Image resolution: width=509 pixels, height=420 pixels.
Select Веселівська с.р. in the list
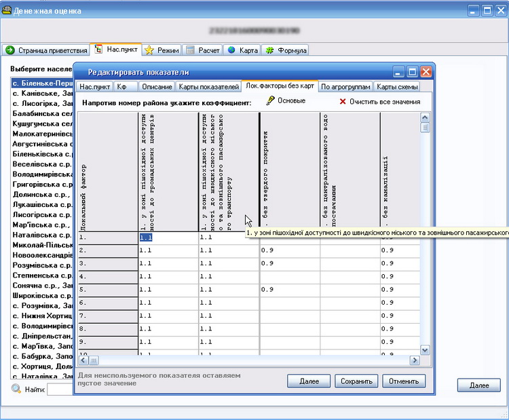tap(42, 164)
